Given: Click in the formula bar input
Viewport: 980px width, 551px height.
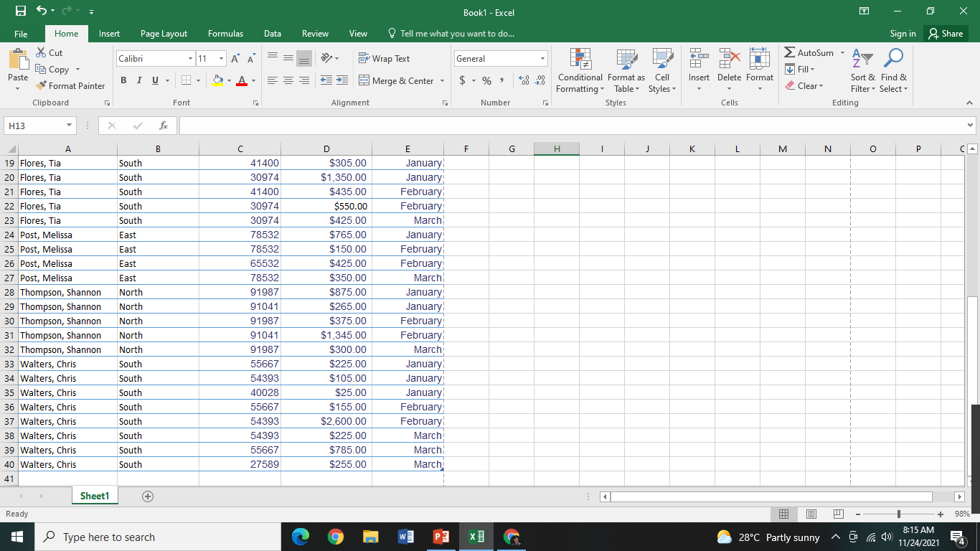Looking at the screenshot, I should [x=573, y=126].
